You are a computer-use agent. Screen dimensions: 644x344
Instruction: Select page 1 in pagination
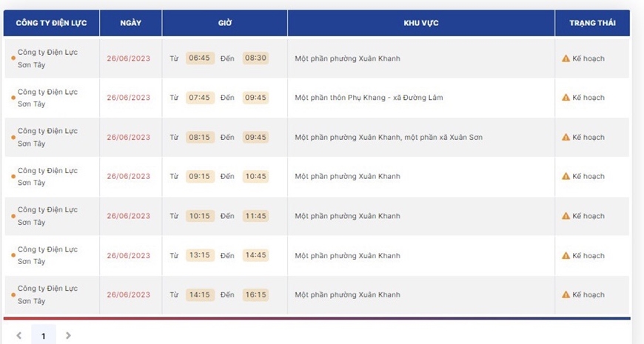(44, 335)
